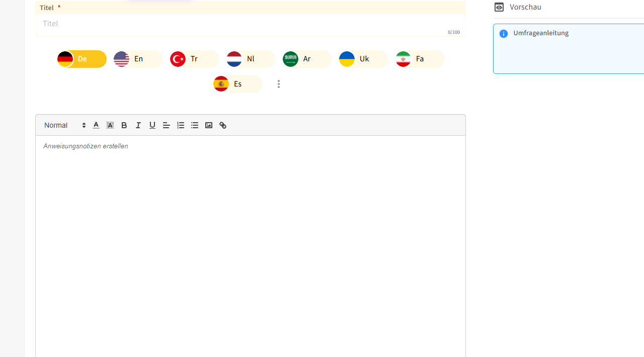644x357 pixels.
Task: Open the Normal heading style dropdown
Action: [x=65, y=125]
